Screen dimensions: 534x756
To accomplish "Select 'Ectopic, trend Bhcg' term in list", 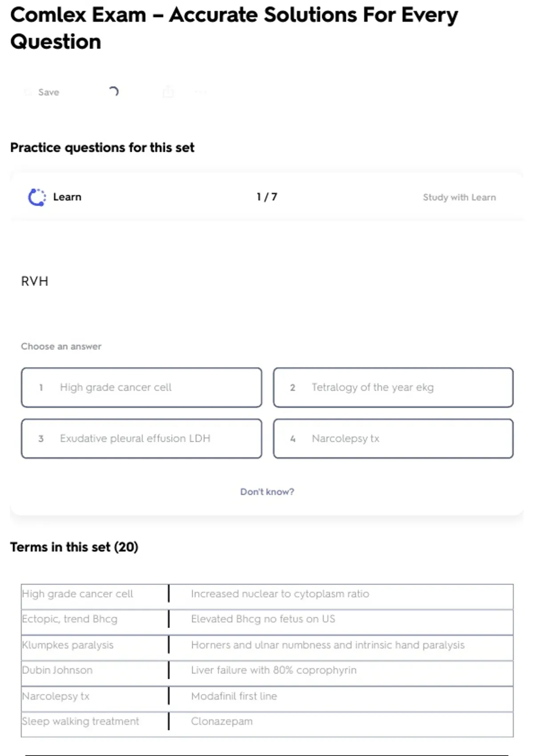I will pyautogui.click(x=70, y=619).
